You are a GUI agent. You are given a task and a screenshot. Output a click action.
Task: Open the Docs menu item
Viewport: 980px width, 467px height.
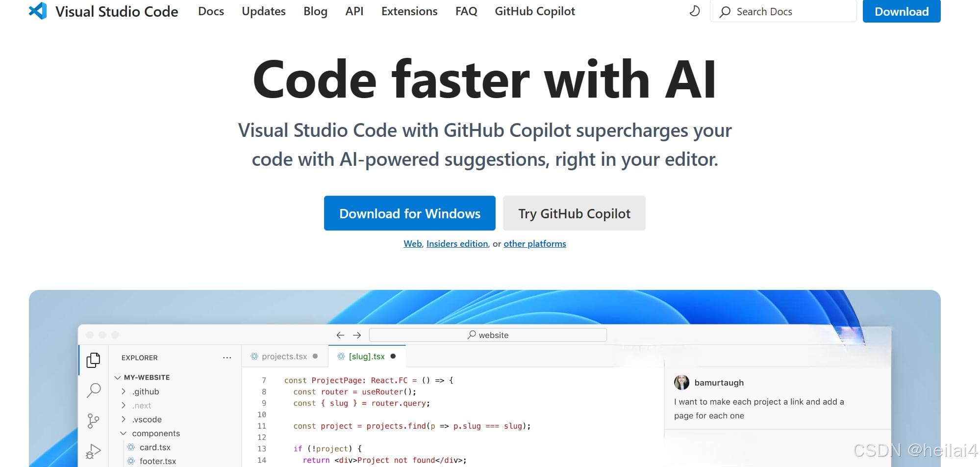pyautogui.click(x=211, y=11)
